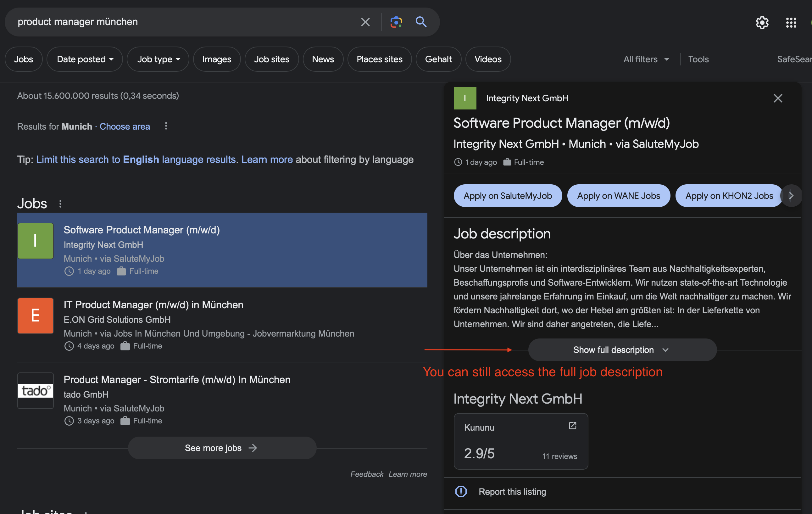This screenshot has height=514, width=812.
Task: Open three-dot menu next to Jobs heading
Action: tap(60, 204)
